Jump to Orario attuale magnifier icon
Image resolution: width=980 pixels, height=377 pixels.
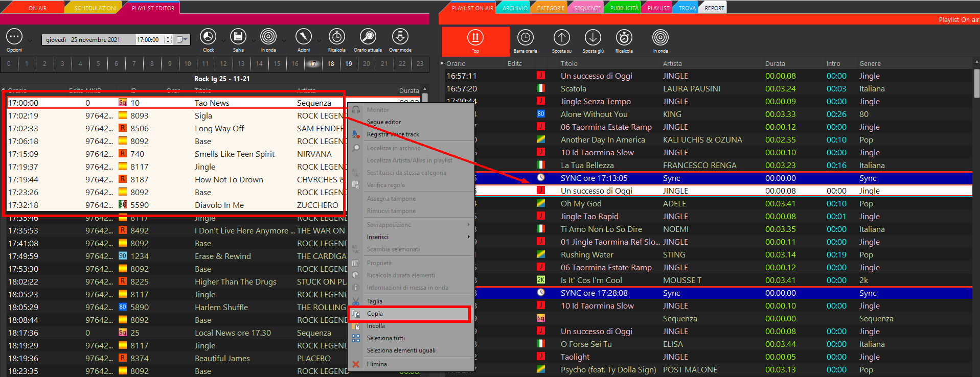pyautogui.click(x=368, y=37)
